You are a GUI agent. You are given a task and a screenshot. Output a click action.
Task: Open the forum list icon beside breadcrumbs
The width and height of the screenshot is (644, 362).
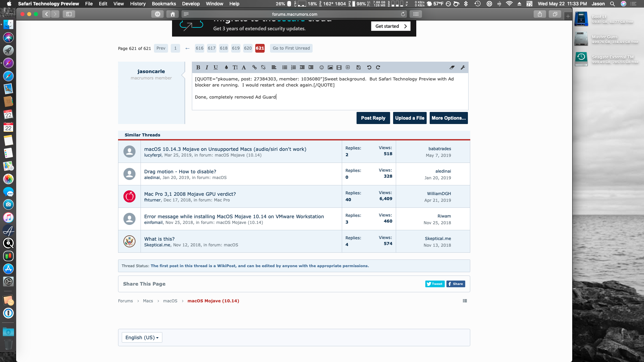[465, 301]
